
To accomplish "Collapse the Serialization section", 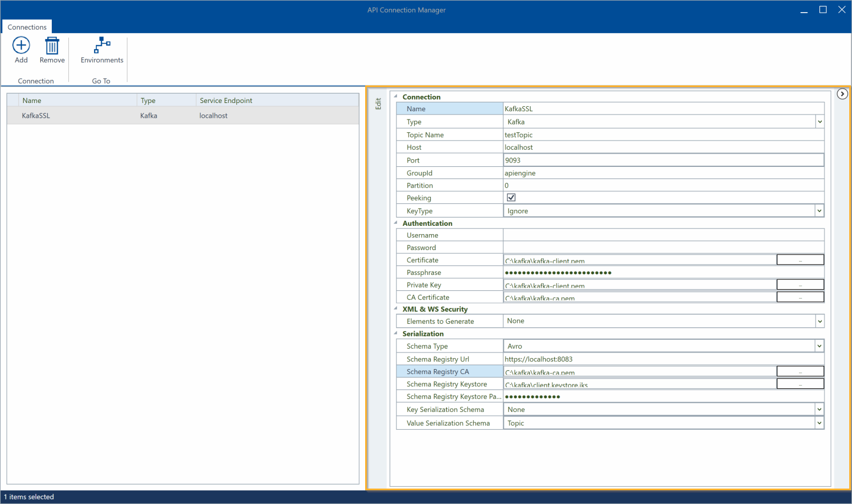I will pyautogui.click(x=396, y=333).
